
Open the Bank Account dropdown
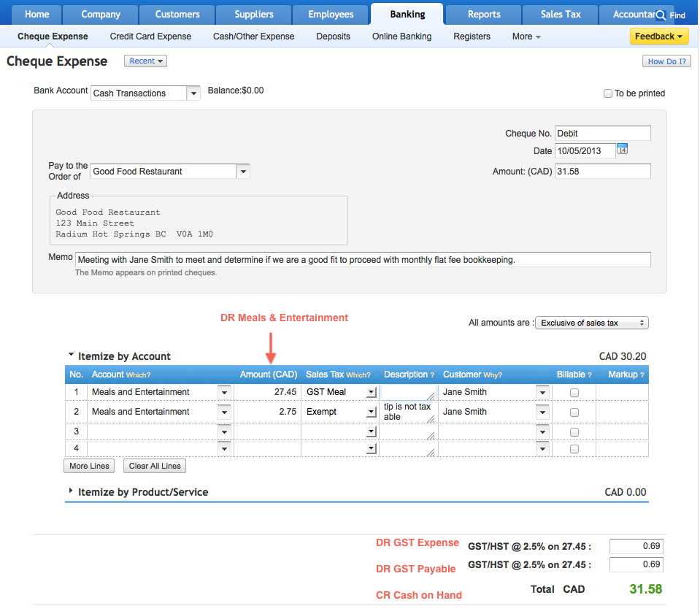(193, 93)
